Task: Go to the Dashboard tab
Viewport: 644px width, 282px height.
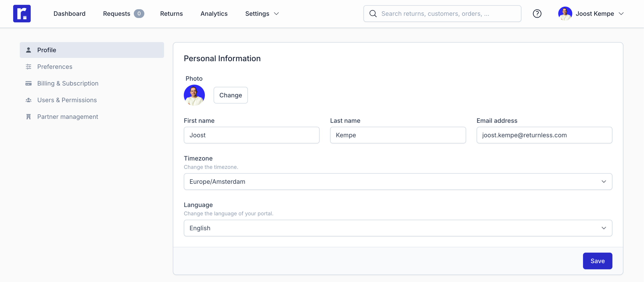Action: tap(69, 14)
